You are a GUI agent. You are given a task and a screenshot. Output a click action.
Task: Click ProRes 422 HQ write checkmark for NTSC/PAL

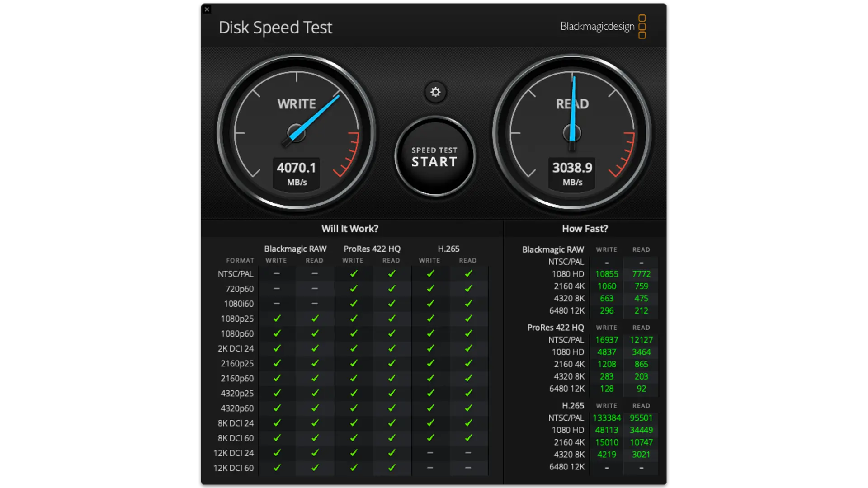click(x=354, y=273)
